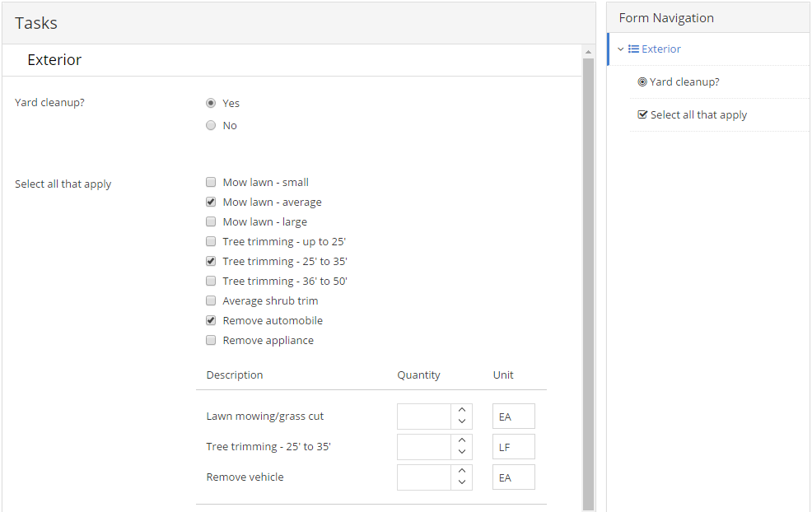Enable the Average shrub trim checkbox
Viewport: 812px width, 512px height.
[x=211, y=300]
